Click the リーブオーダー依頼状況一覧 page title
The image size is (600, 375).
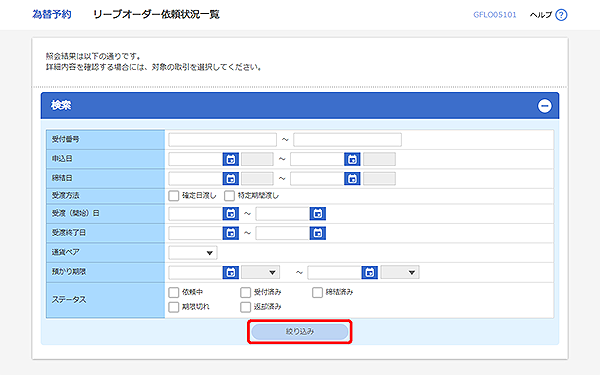coord(156,15)
